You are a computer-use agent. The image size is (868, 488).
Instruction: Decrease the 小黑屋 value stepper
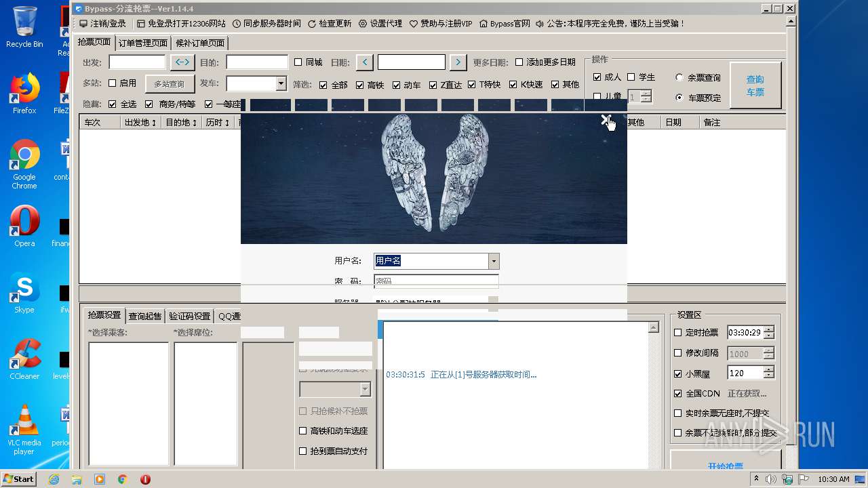tap(768, 376)
